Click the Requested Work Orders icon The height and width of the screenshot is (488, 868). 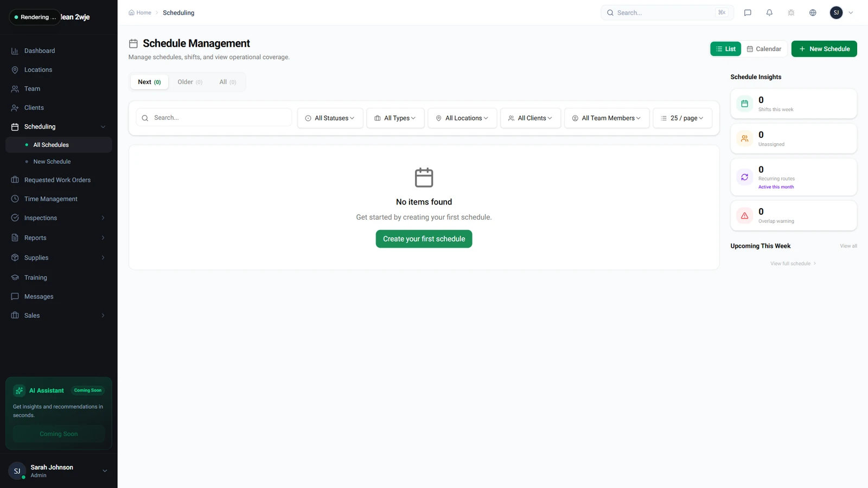pyautogui.click(x=15, y=180)
